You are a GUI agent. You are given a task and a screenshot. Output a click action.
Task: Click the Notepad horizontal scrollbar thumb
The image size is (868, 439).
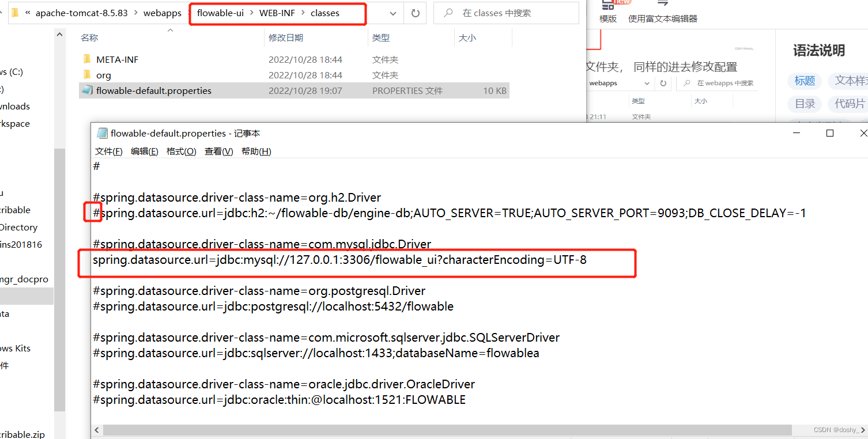point(447,430)
